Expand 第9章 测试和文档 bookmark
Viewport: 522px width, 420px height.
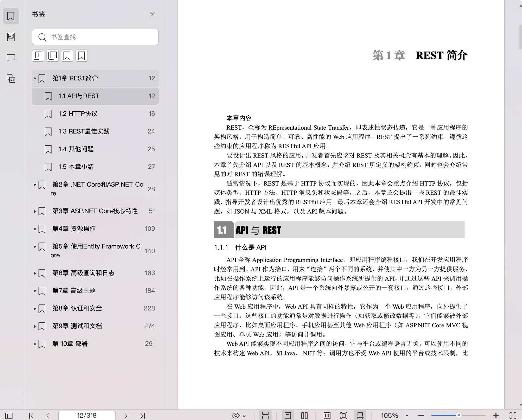point(35,326)
